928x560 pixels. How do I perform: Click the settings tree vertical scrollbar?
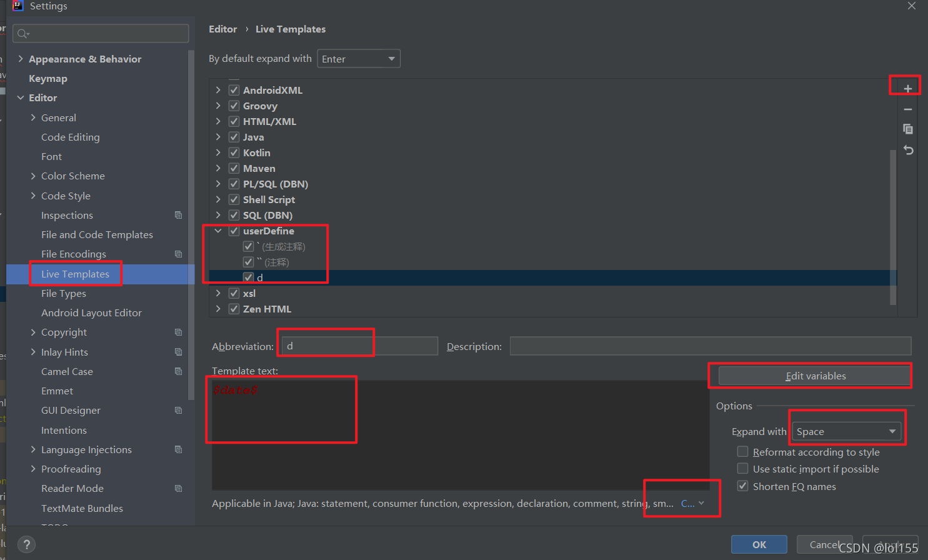click(x=191, y=225)
